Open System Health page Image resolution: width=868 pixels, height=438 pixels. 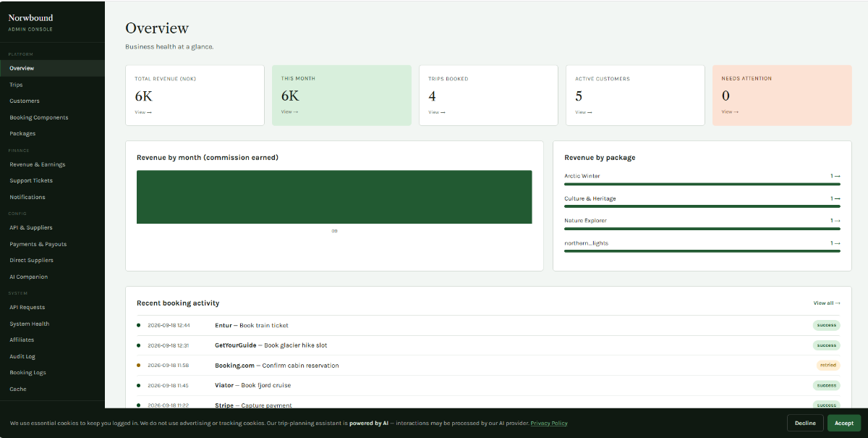pyautogui.click(x=30, y=324)
